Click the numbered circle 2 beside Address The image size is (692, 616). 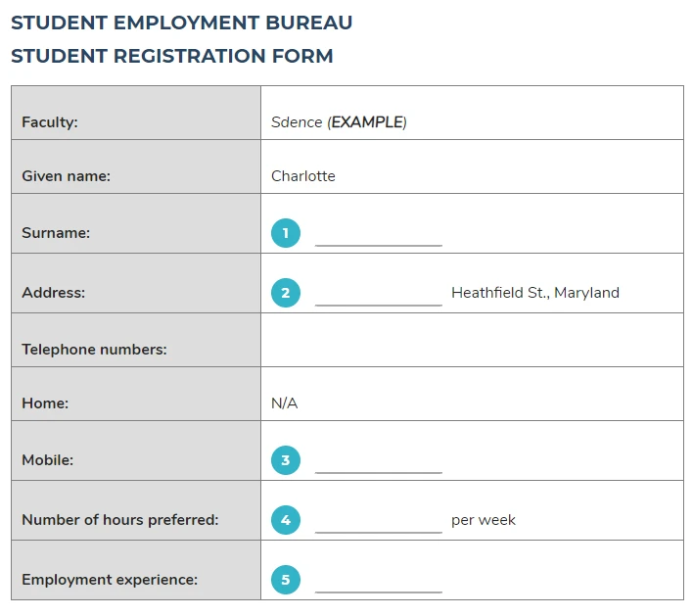click(x=286, y=292)
